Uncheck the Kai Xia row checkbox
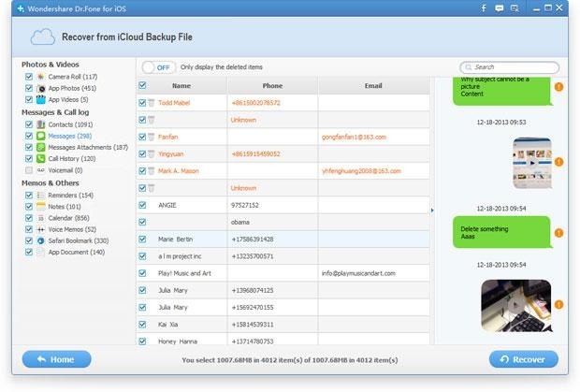The width and height of the screenshot is (580, 392). (x=142, y=325)
